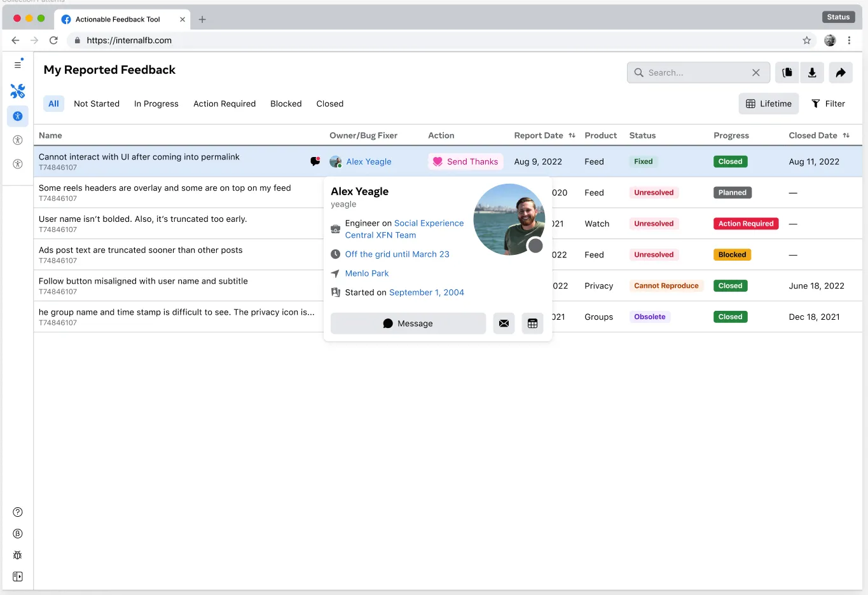This screenshot has height=595, width=868.
Task: Click the Message button in profile card
Action: pos(408,324)
